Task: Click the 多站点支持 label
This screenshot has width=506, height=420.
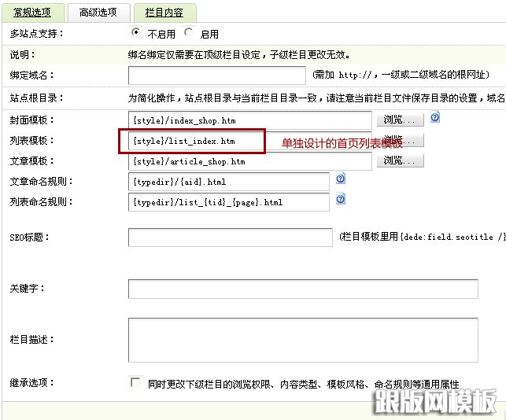Action: (36, 33)
